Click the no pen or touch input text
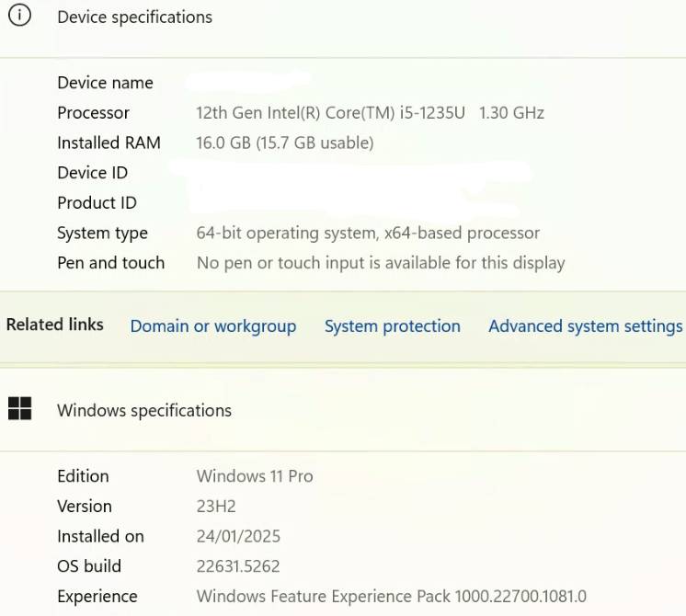Viewport: 686px width, 616px height. [x=381, y=263]
